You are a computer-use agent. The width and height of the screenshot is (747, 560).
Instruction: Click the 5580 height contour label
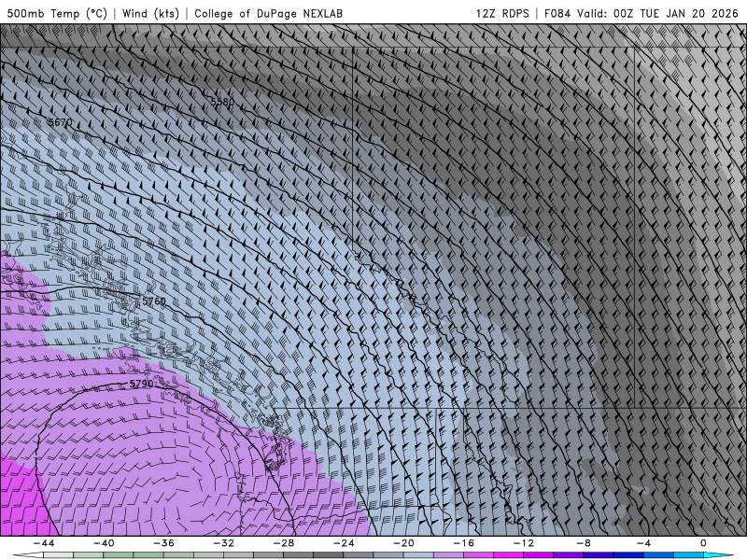click(x=222, y=102)
